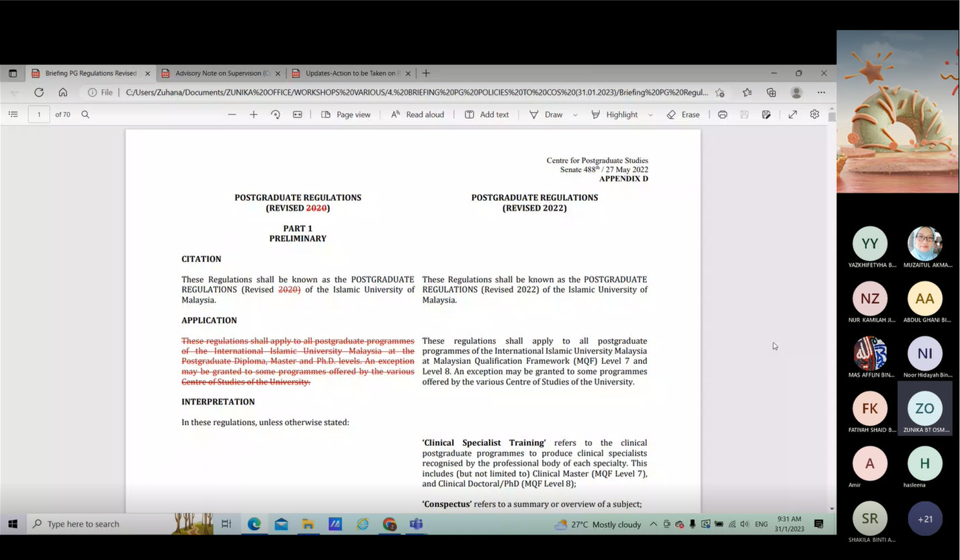Select participant tile H hasleena
This screenshot has height=560, width=960.
[925, 467]
